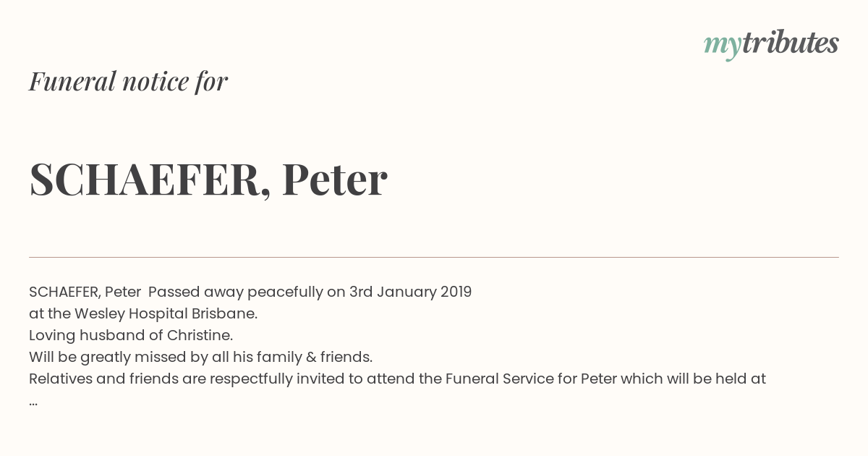868x456 pixels.
Task: Click the "Will be greatly missed" line
Action: pos(200,358)
